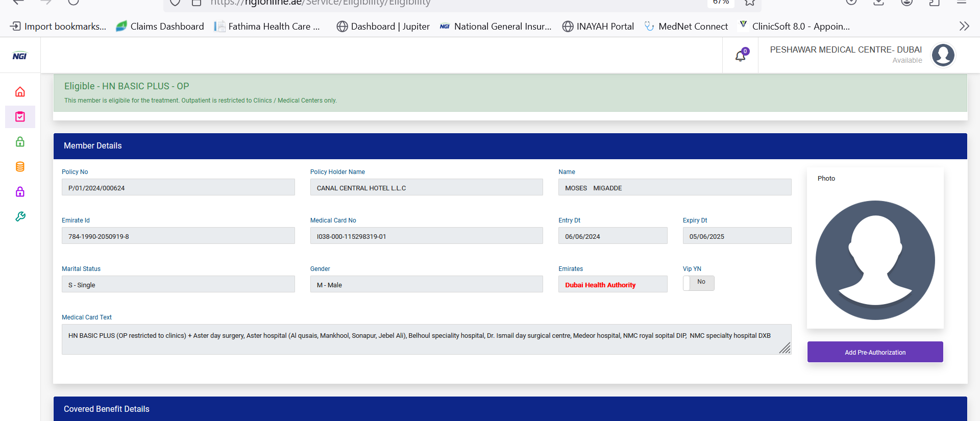Image resolution: width=980 pixels, height=421 pixels.
Task: Open the Claims Dashboard bookmark
Action: pyautogui.click(x=160, y=27)
